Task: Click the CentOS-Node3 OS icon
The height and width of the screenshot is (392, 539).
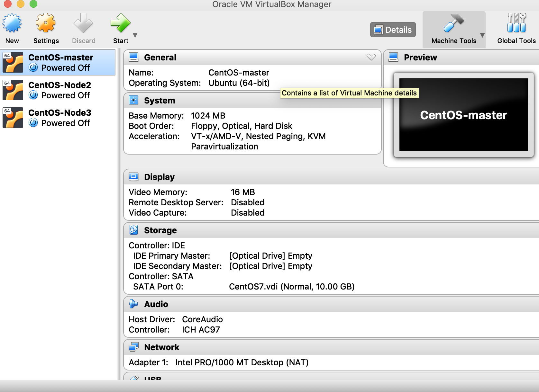Action: coord(13,118)
